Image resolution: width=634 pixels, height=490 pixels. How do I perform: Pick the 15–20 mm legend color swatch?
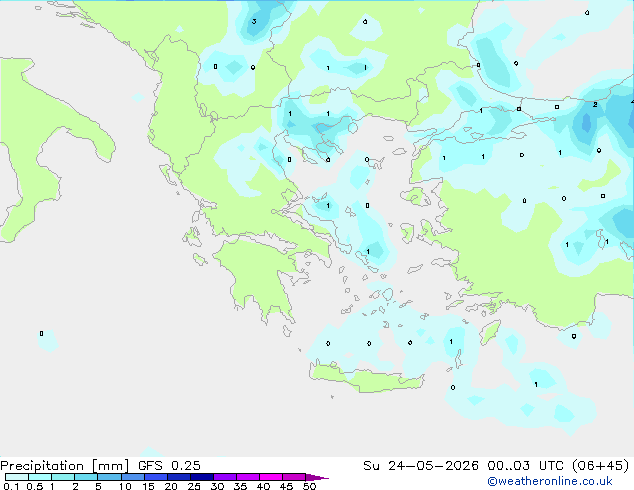tap(155, 477)
